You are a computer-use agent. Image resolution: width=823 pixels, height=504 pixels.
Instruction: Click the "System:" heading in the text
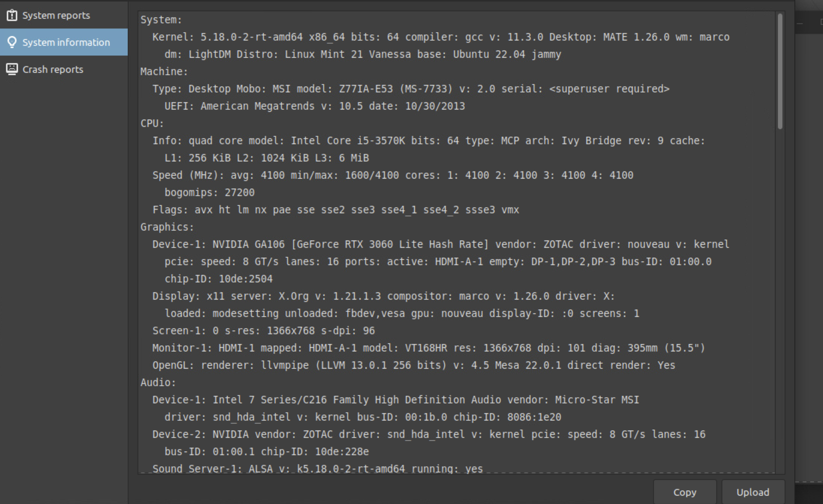tap(161, 20)
